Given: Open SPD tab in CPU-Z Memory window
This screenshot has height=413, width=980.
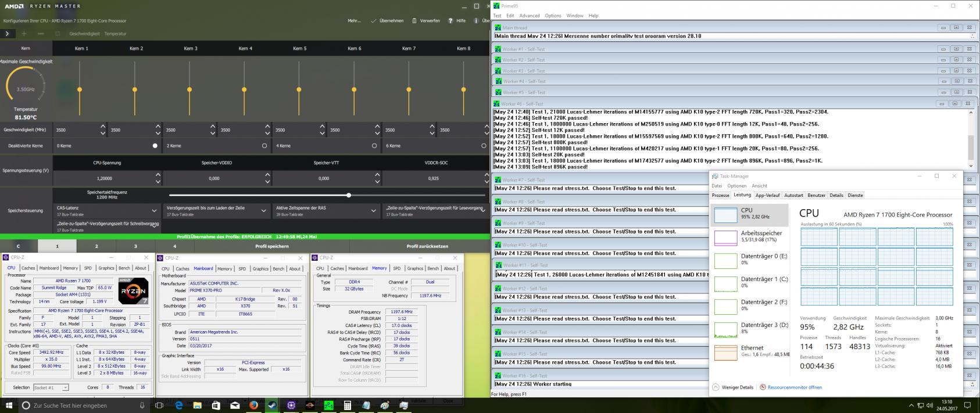Looking at the screenshot, I should pos(396,268).
